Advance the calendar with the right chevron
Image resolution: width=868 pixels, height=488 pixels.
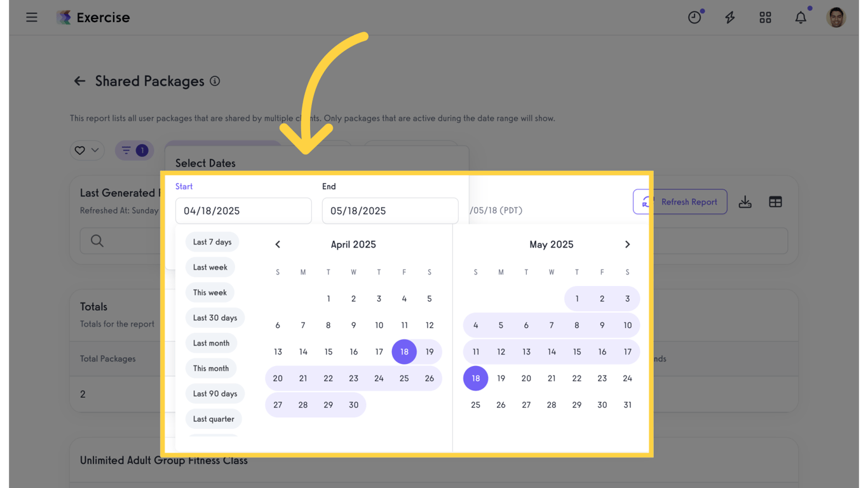pos(627,244)
